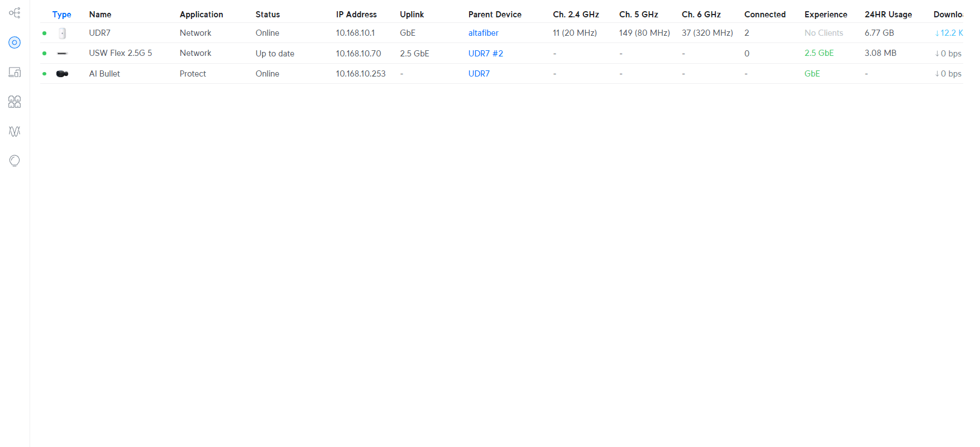
Task: Sort by the Application column header
Action: [202, 15]
